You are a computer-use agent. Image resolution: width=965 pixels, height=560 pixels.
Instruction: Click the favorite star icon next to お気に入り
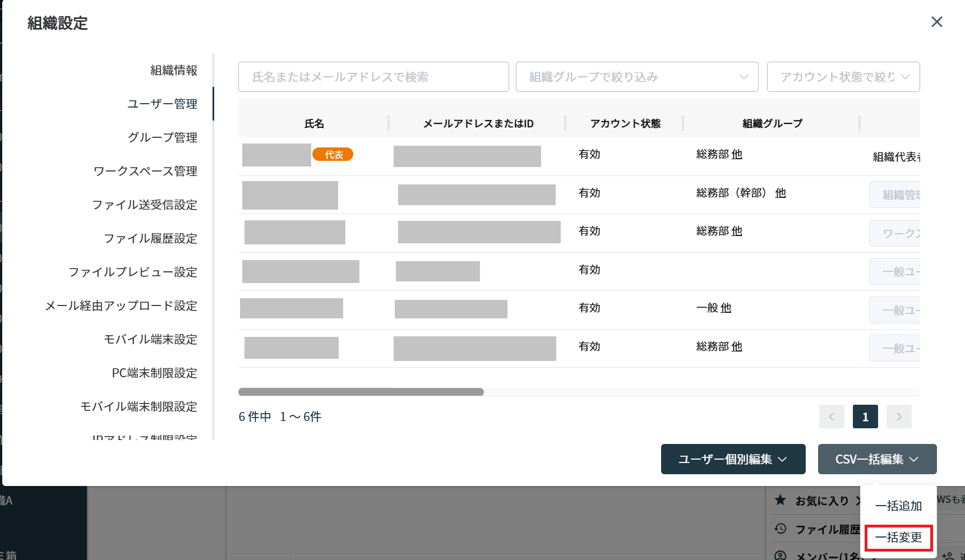tap(780, 500)
